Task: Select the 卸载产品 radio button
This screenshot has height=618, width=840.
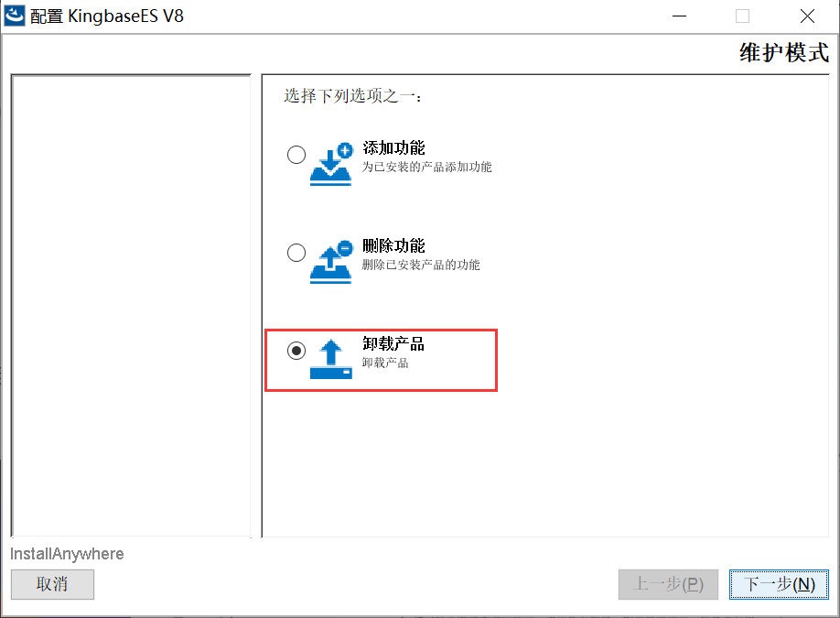Action: coord(296,351)
